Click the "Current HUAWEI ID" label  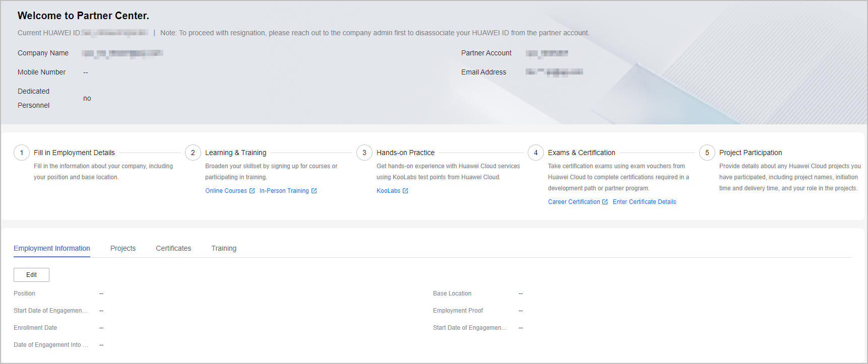click(x=49, y=33)
